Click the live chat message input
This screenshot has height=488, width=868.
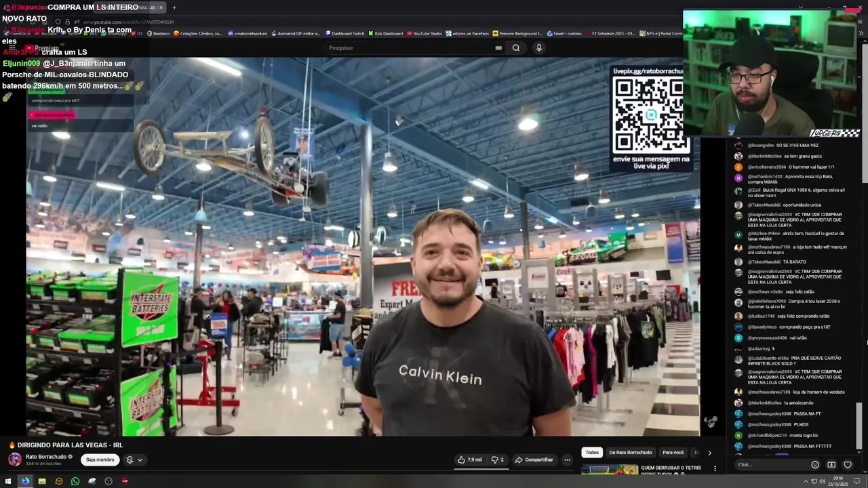(772, 465)
